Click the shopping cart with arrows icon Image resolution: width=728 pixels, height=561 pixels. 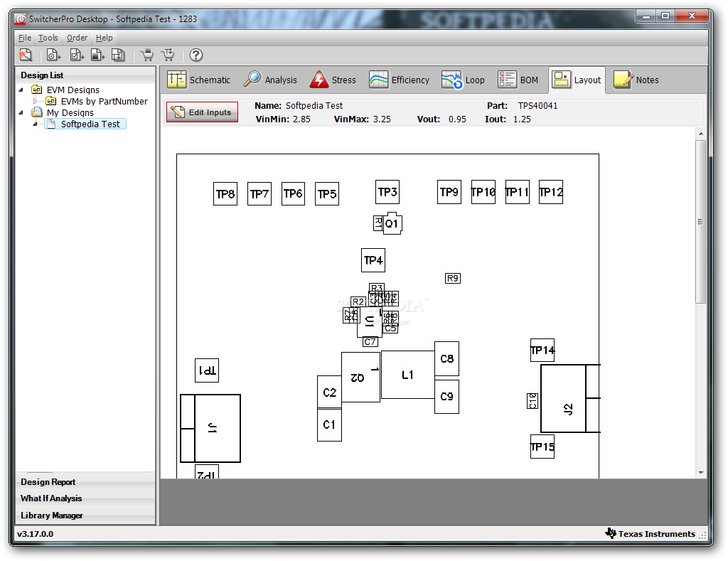168,55
